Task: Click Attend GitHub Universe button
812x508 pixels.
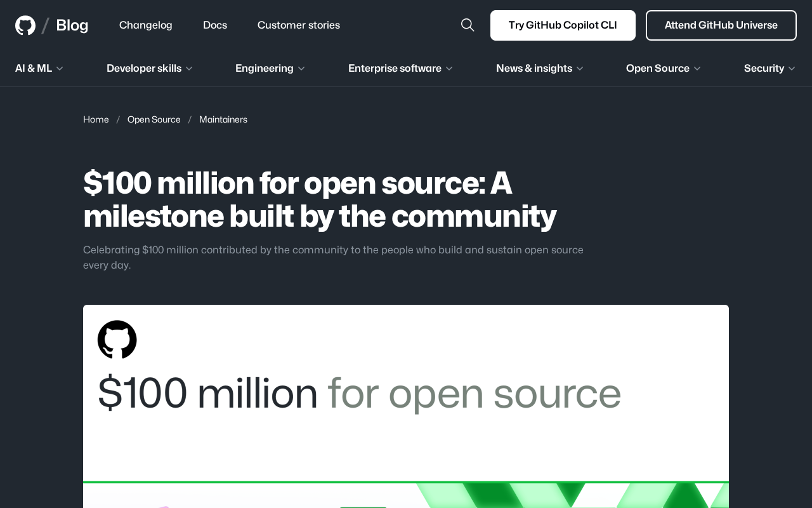Action: tap(721, 25)
